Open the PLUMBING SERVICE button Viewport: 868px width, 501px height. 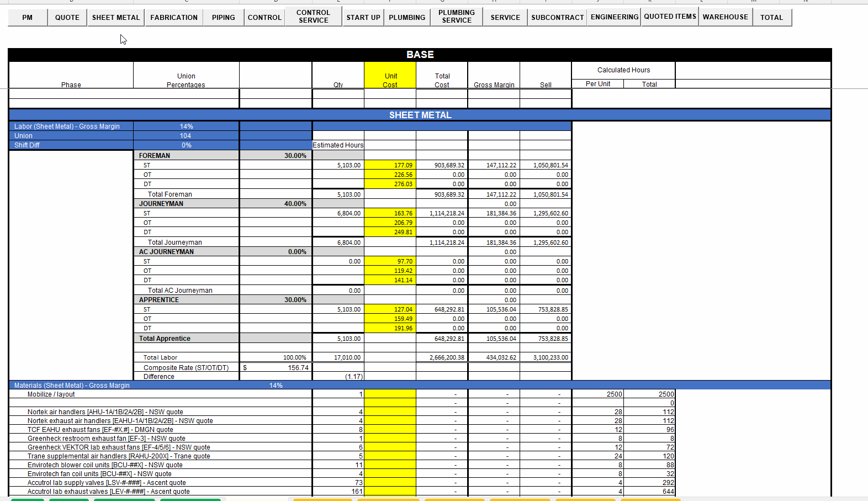click(457, 17)
